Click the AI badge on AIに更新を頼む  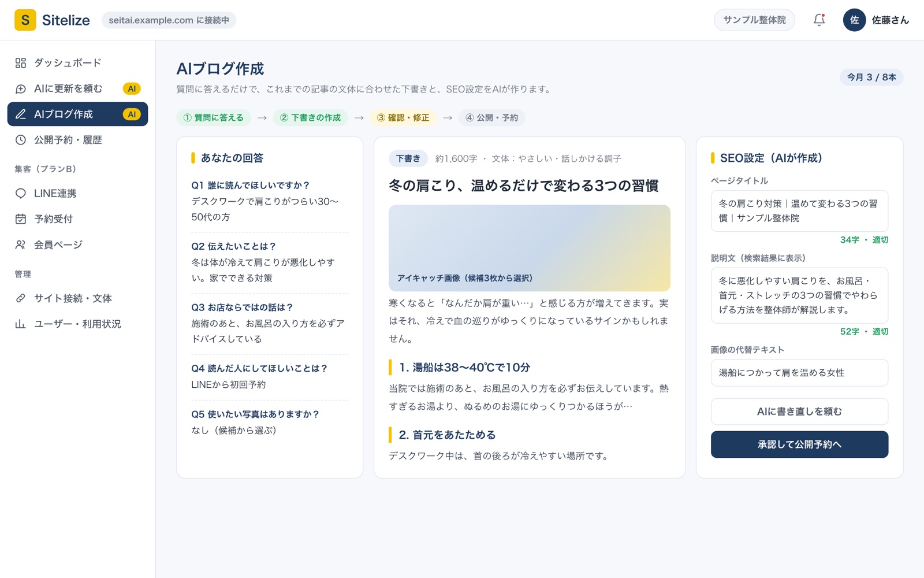(x=132, y=88)
